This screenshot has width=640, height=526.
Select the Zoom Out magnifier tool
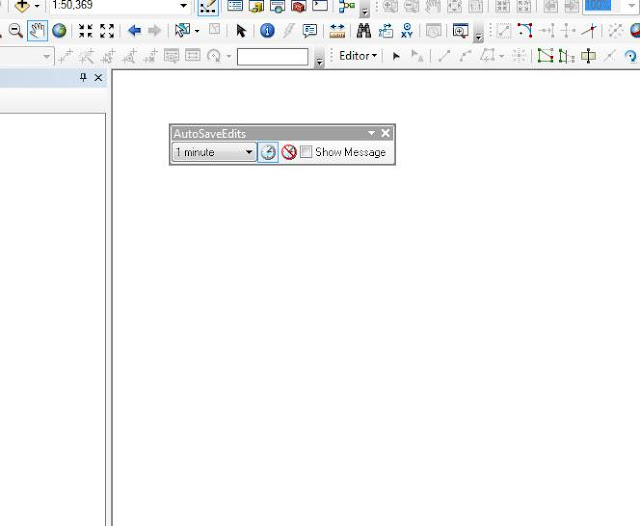coord(16,31)
